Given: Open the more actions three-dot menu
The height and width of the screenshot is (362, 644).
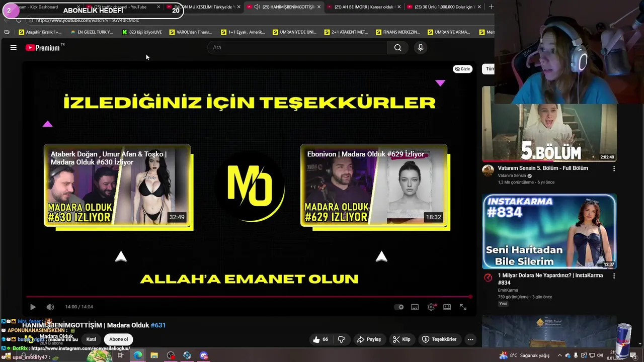Looking at the screenshot, I should coord(470,339).
